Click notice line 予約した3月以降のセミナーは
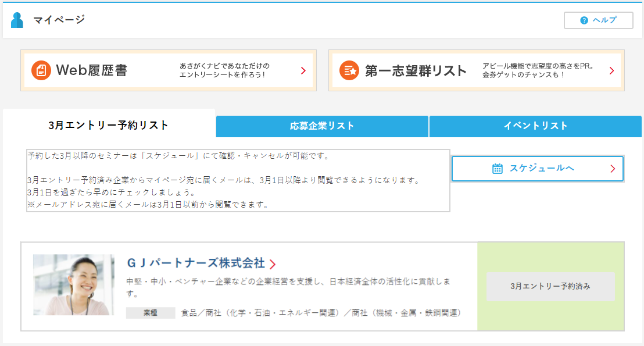Viewport: 644px width, 346px height. pyautogui.click(x=178, y=156)
